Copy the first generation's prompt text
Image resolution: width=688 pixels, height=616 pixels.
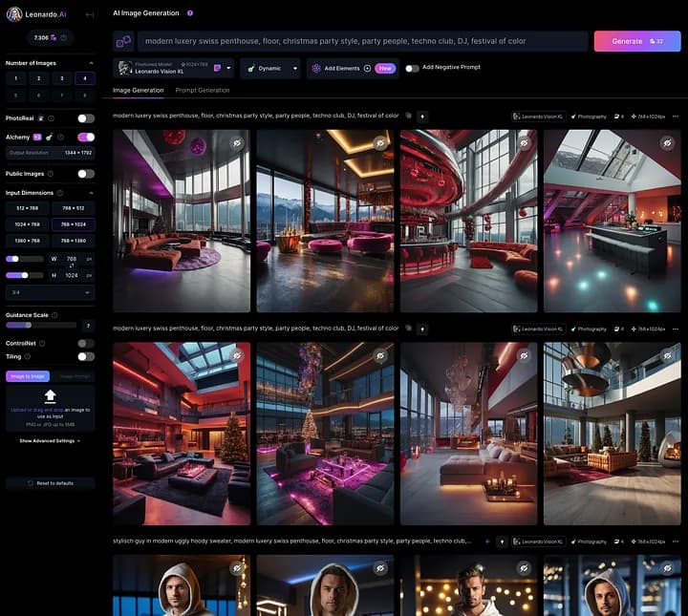(x=408, y=116)
